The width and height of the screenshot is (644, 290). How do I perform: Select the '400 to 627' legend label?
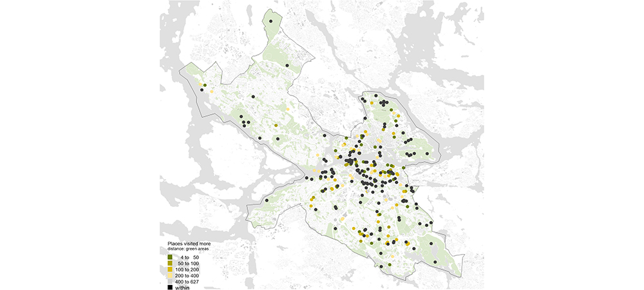[x=189, y=282]
